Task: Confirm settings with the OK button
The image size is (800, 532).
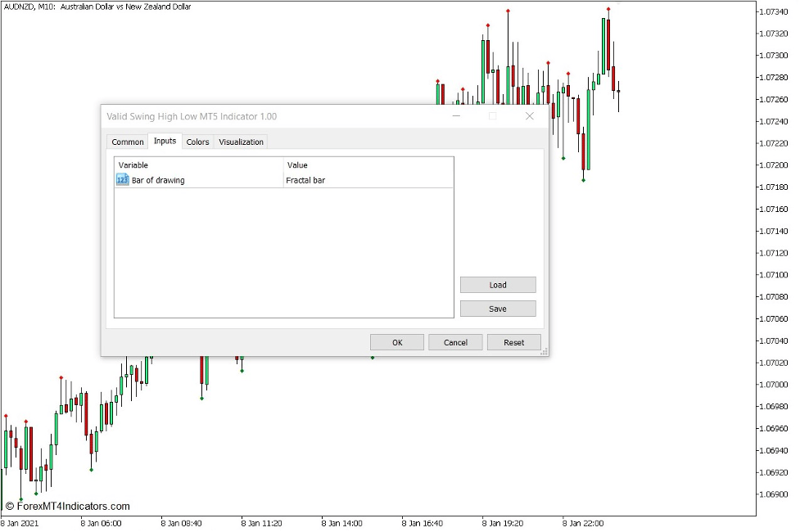Action: [x=396, y=342]
